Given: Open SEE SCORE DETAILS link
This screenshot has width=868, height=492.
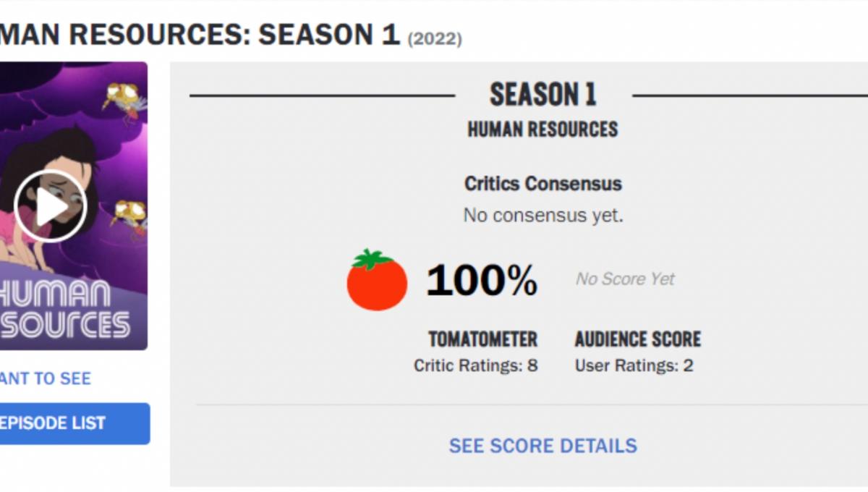Looking at the screenshot, I should [542, 445].
